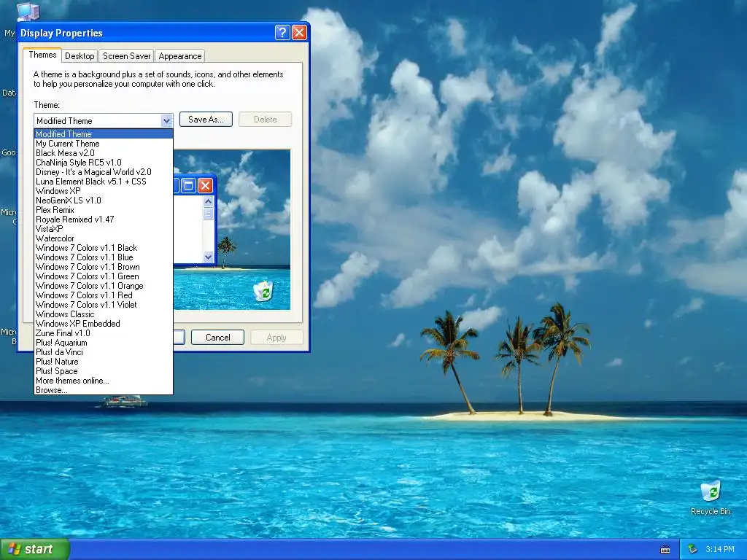
Task: Click the preview window's maximize icon
Action: 189,185
